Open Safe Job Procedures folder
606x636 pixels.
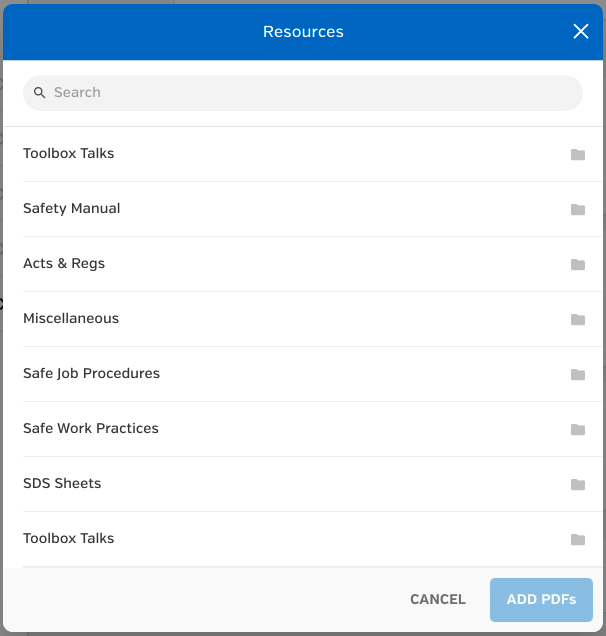coord(312,374)
